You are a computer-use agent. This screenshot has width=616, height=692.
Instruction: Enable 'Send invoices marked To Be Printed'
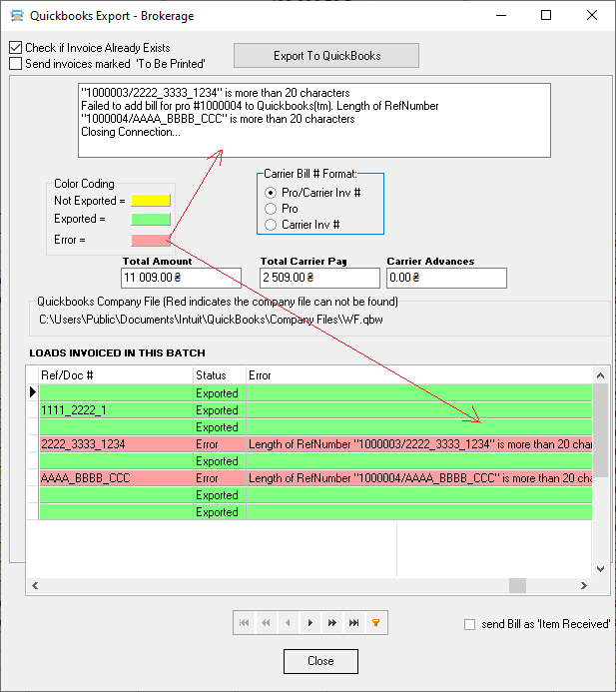[x=15, y=64]
